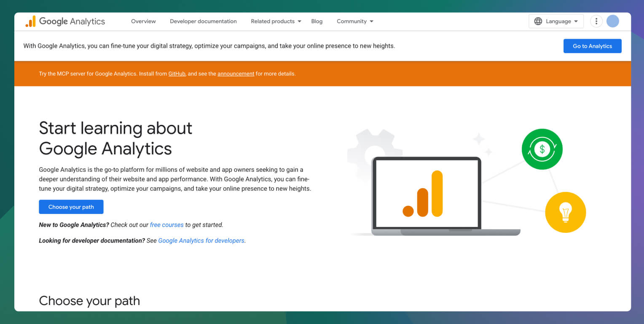Screen dimensions: 644x324
Task: Expand the Community dropdown
Action: (x=355, y=21)
